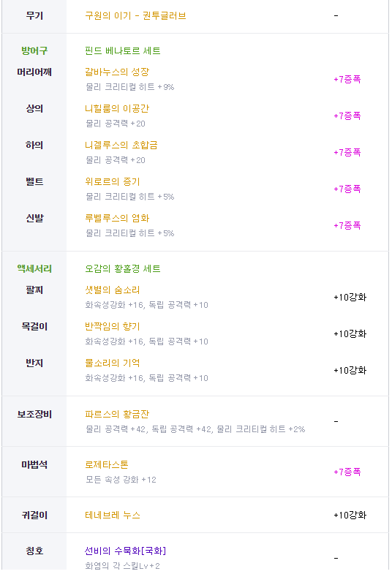The width and height of the screenshot is (392, 585).
Task: Select pants item 니겔루스의 초합금
Action: tap(121, 145)
